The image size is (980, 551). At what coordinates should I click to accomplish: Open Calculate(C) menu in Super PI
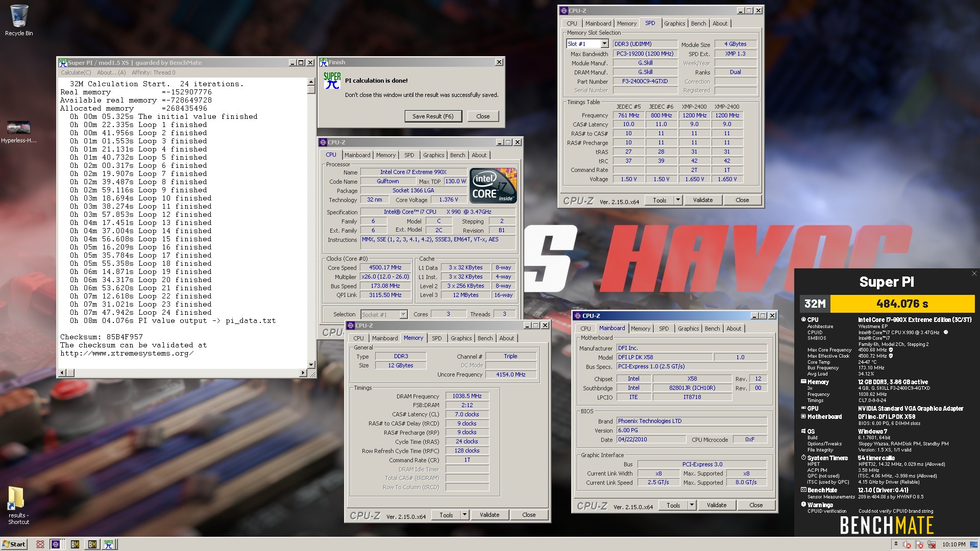pyautogui.click(x=76, y=72)
